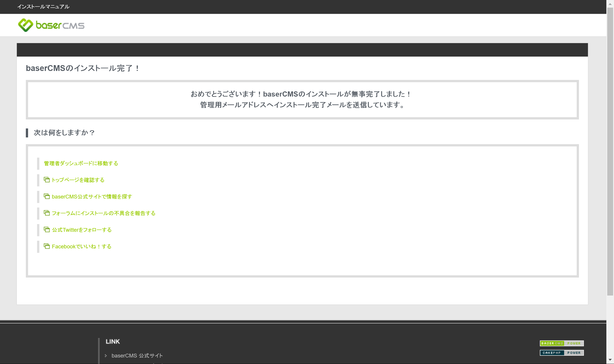The image size is (614, 364).
Task: Click external-window icon beside Facebook link
Action: pyautogui.click(x=47, y=246)
